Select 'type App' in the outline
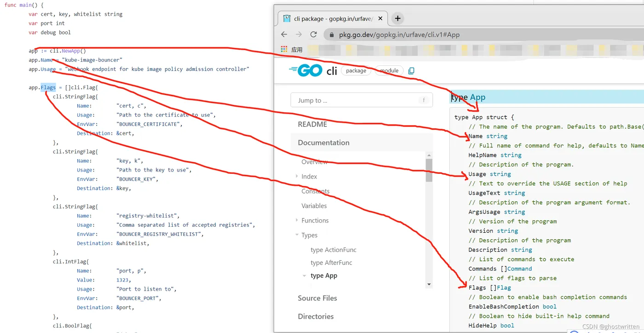644x333 pixels. click(x=324, y=276)
